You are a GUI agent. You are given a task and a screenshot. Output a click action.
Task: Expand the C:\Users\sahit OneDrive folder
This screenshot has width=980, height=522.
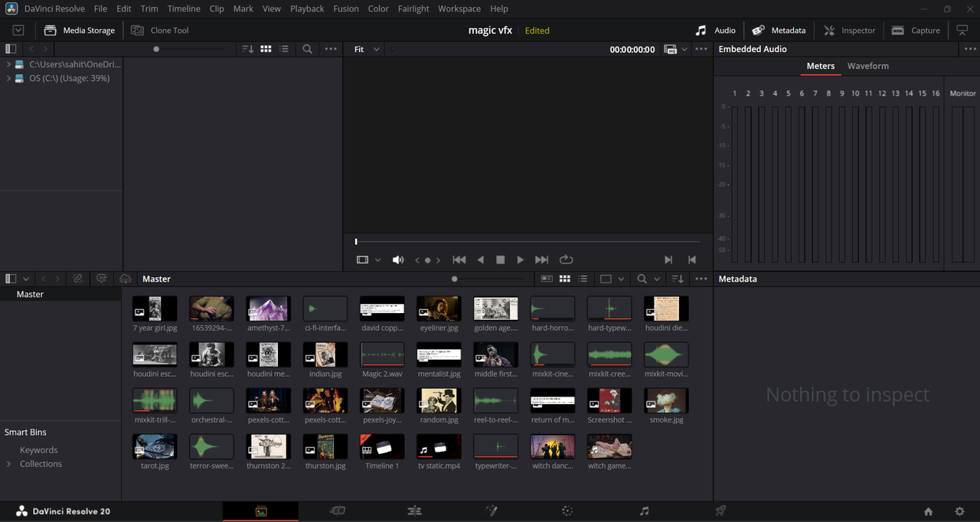(8, 64)
